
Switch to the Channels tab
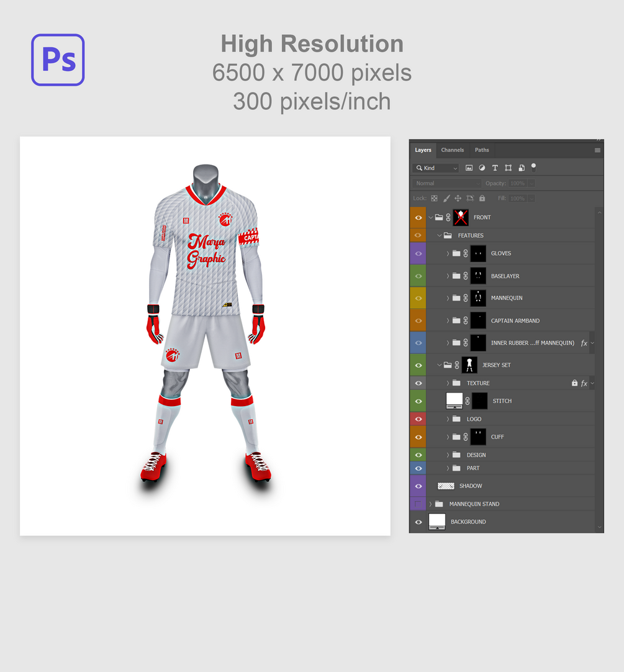(x=452, y=150)
